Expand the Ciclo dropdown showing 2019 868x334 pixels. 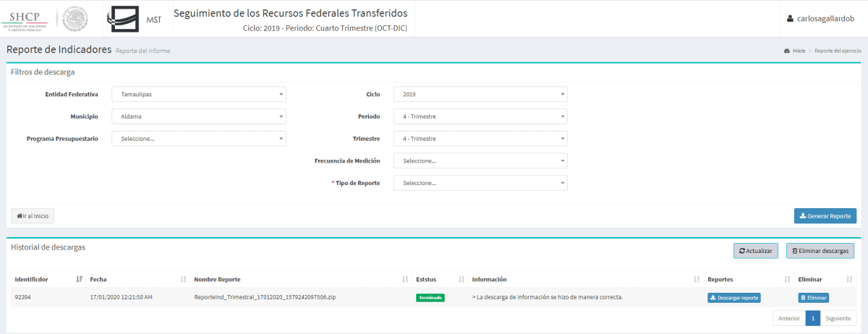coord(480,94)
